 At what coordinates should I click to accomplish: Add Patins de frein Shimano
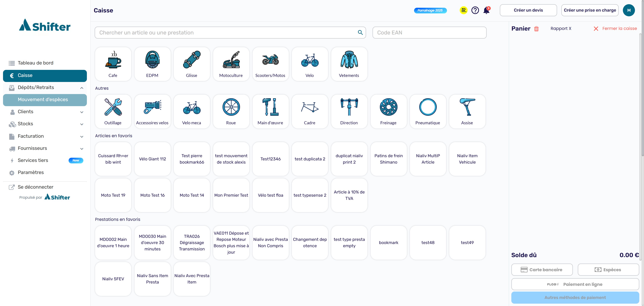pos(389,159)
